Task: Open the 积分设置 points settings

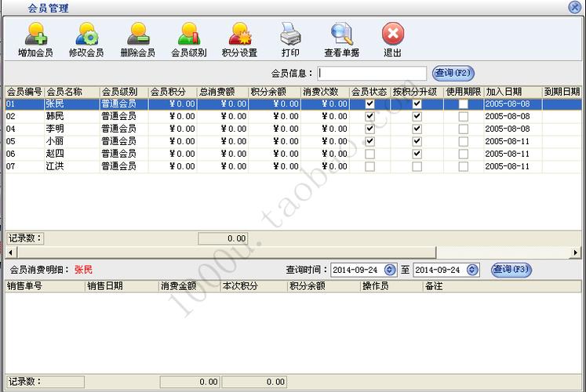Action: pyautogui.click(x=239, y=39)
